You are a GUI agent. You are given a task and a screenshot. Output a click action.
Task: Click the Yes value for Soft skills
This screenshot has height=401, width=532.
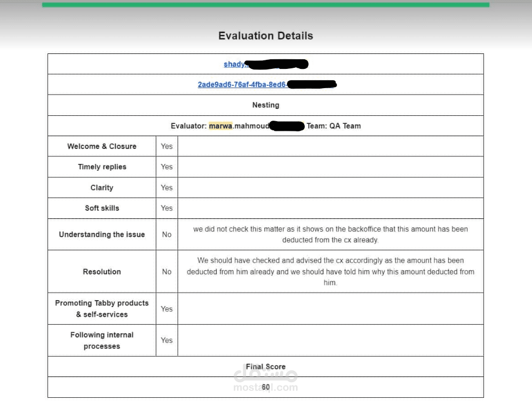tap(166, 208)
